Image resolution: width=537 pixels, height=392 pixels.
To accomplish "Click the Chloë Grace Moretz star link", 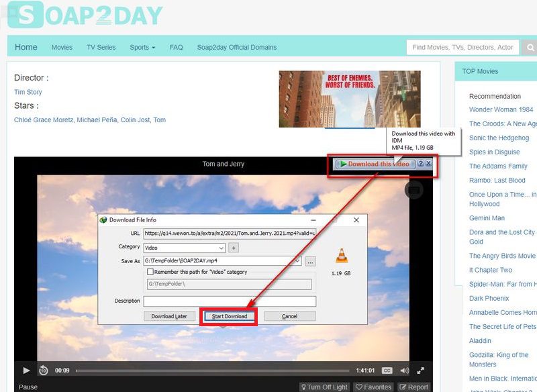I will 44,120.
